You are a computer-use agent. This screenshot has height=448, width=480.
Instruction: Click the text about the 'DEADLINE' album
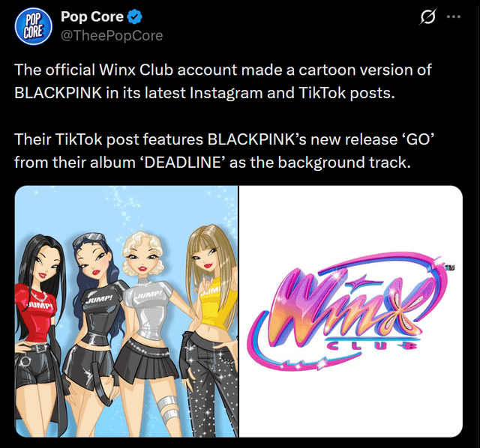click(x=224, y=151)
